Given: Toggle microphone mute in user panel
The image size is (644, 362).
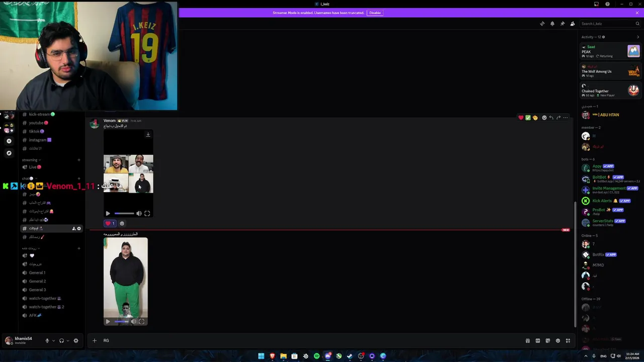Looking at the screenshot, I should (47, 340).
